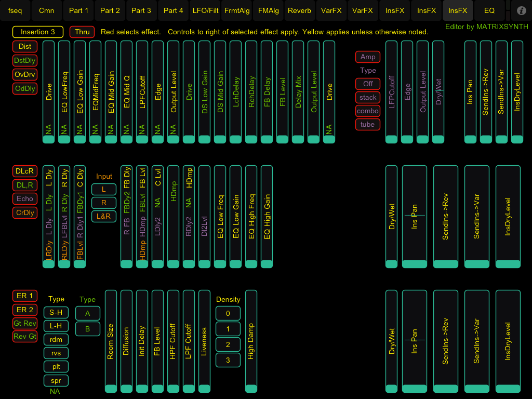Select the Dist effect

pyautogui.click(x=25, y=47)
